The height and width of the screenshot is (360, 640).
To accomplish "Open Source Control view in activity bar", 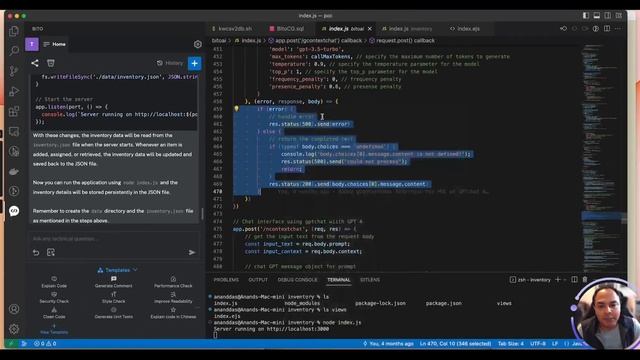I will pos(14,71).
